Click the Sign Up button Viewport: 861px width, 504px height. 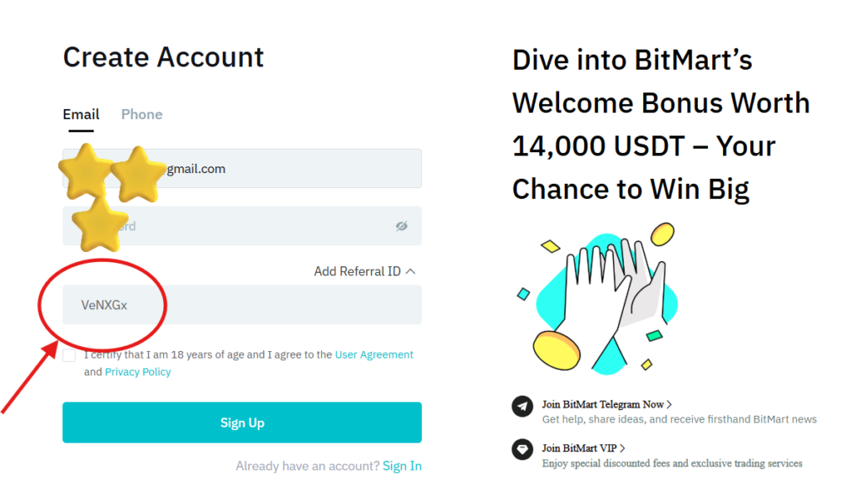click(x=241, y=423)
